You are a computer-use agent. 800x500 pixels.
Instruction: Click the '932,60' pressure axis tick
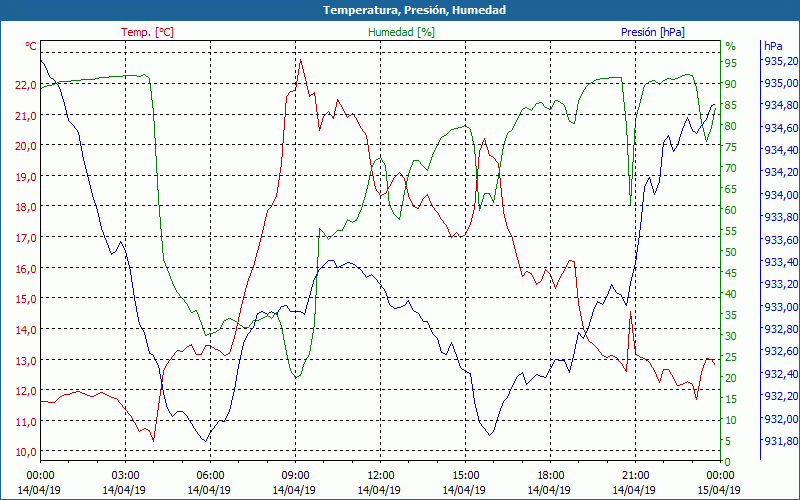781,352
